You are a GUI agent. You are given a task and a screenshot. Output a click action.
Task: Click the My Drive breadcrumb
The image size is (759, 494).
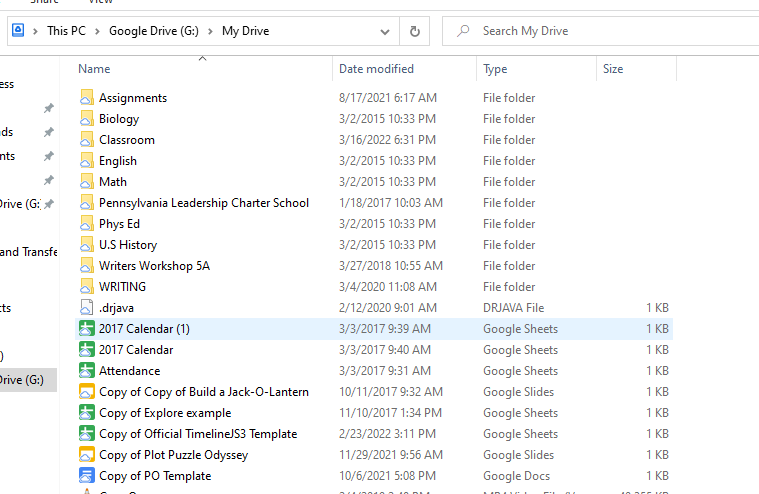(x=245, y=31)
